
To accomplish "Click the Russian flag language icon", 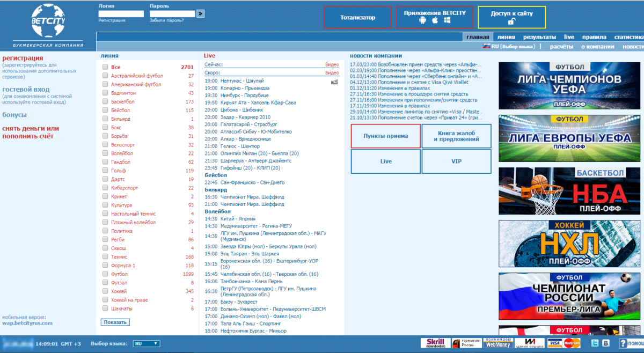I will (x=487, y=46).
